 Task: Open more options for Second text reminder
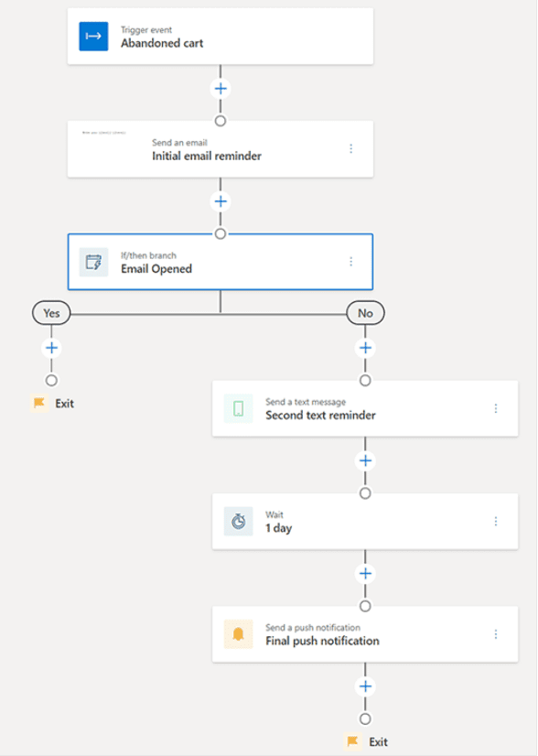click(496, 408)
